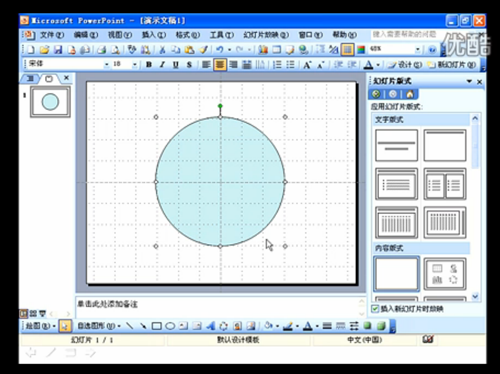This screenshot has width=500, height=374.
Task: Click the Home icon in task pane
Action: coord(410,94)
